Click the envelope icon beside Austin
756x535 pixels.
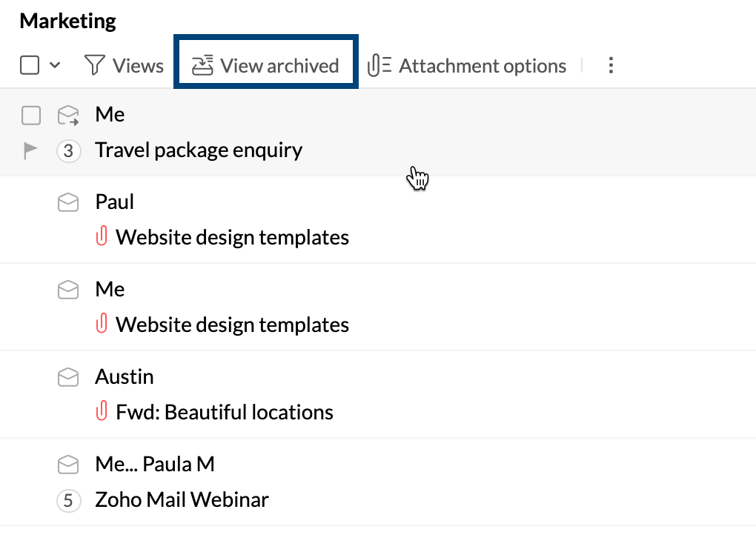(68, 377)
